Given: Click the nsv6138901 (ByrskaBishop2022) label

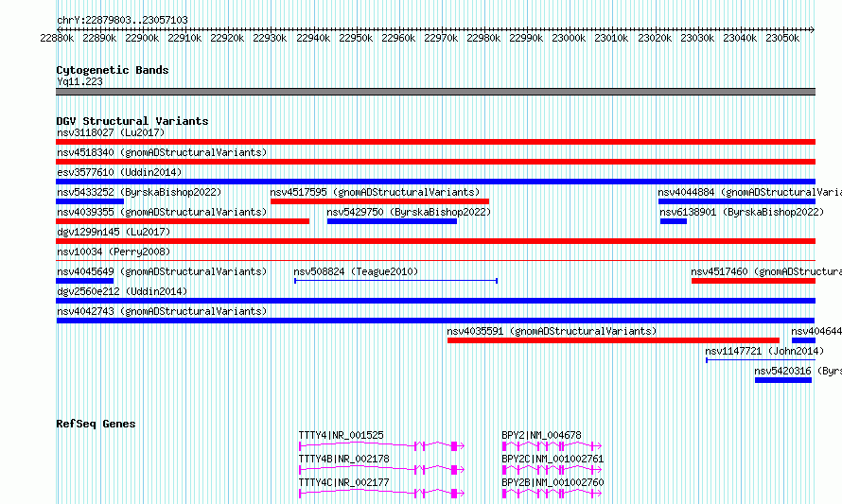Looking at the screenshot, I should [742, 212].
